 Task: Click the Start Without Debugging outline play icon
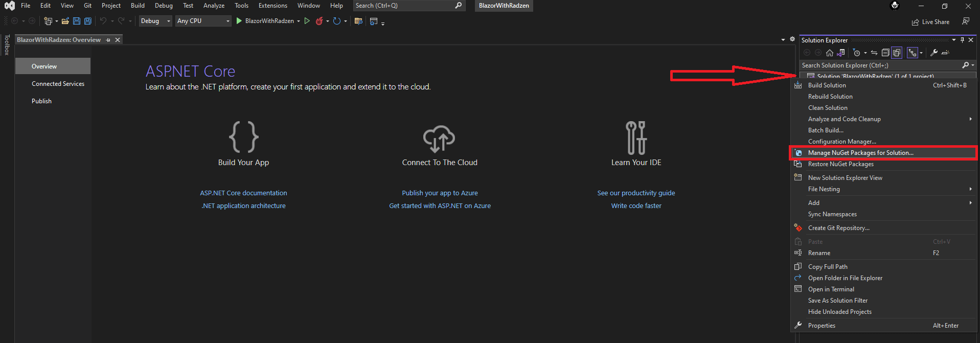pyautogui.click(x=307, y=21)
